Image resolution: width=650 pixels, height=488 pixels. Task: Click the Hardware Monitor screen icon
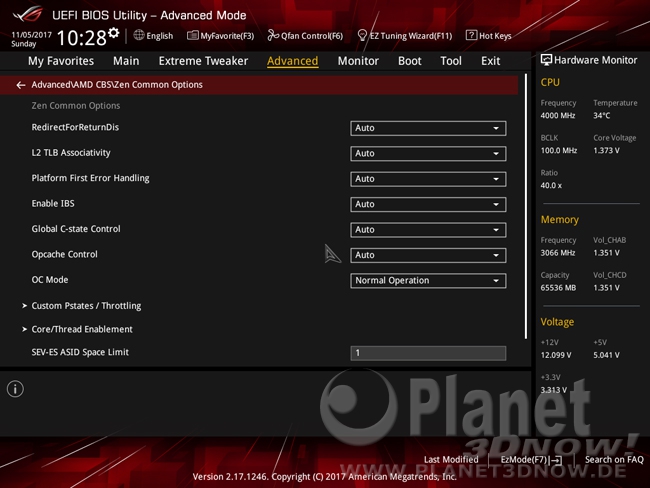pos(546,60)
